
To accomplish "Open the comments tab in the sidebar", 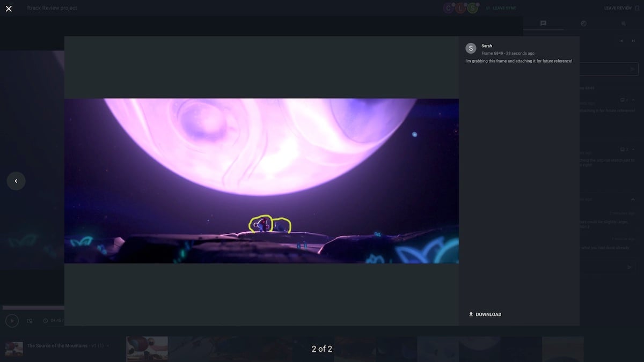I will click(x=543, y=23).
